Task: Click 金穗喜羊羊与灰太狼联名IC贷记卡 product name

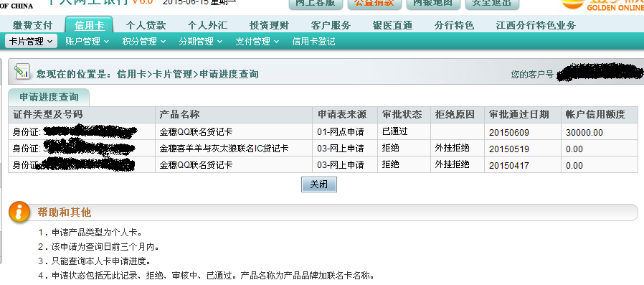Action: (x=224, y=149)
